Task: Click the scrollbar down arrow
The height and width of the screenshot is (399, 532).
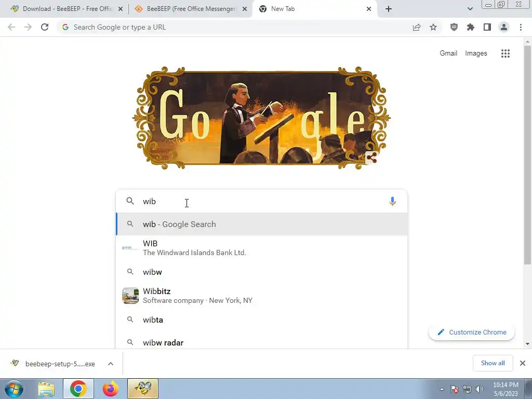Action: (527, 344)
